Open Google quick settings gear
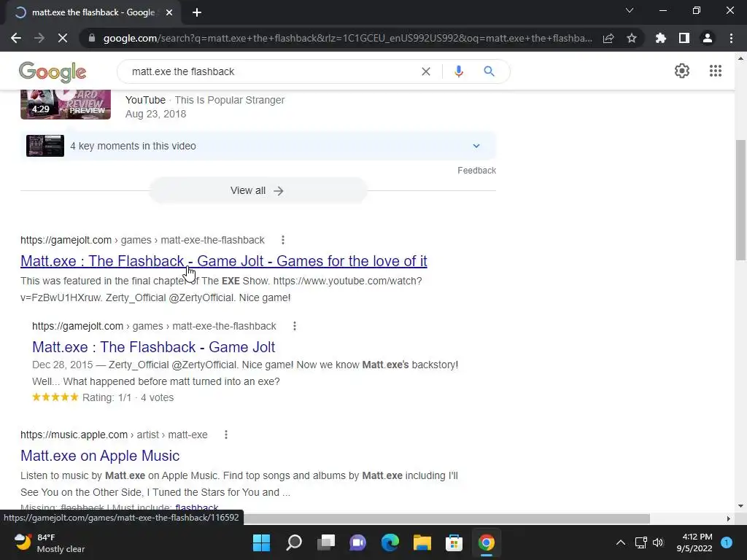The width and height of the screenshot is (747, 560). (682, 71)
